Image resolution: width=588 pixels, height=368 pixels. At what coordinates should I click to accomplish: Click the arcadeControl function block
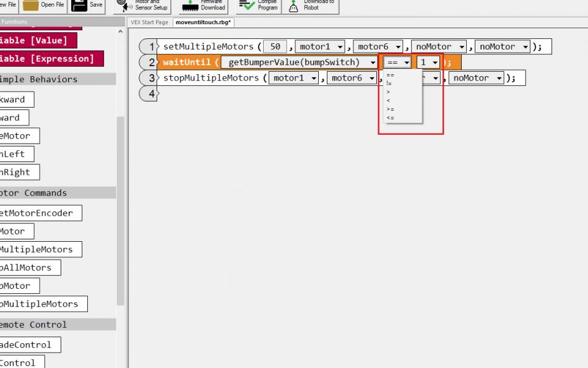30,344
